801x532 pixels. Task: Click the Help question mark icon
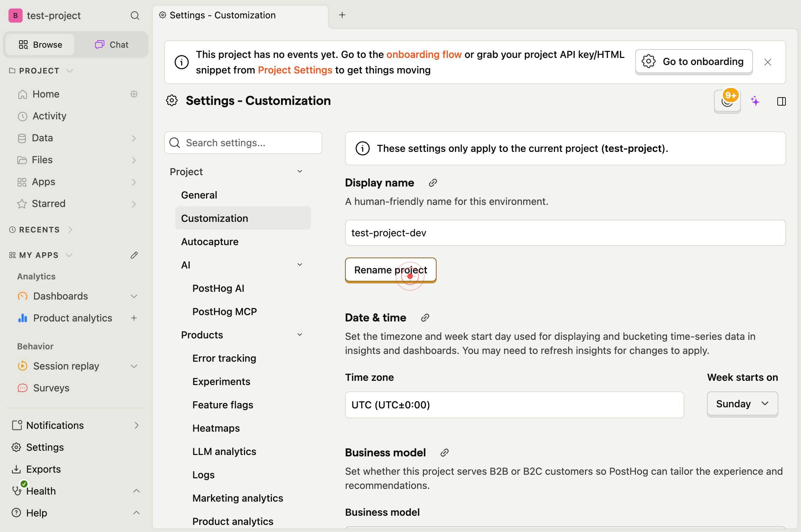(16, 513)
